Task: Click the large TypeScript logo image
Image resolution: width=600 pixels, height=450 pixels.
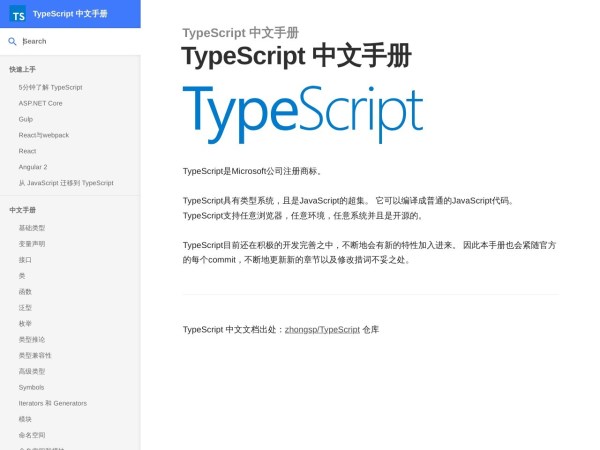Action: click(302, 114)
